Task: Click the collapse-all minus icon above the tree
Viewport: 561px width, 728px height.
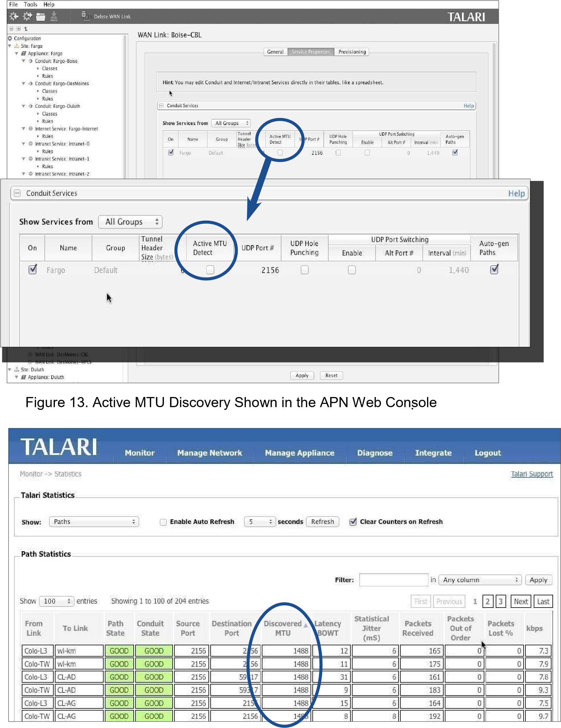Action: click(11, 29)
